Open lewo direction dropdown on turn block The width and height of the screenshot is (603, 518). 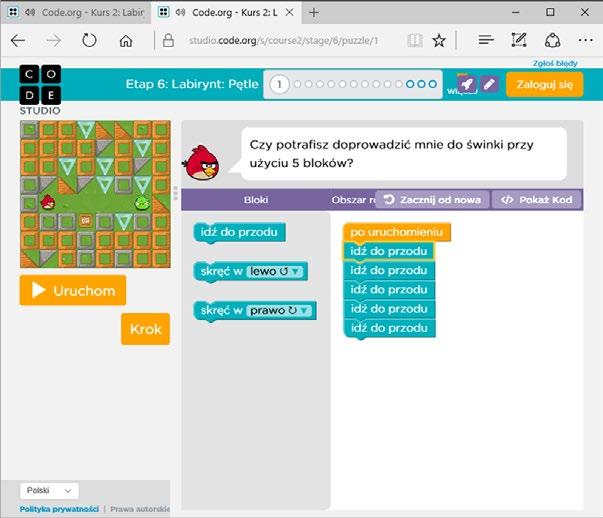(x=276, y=271)
